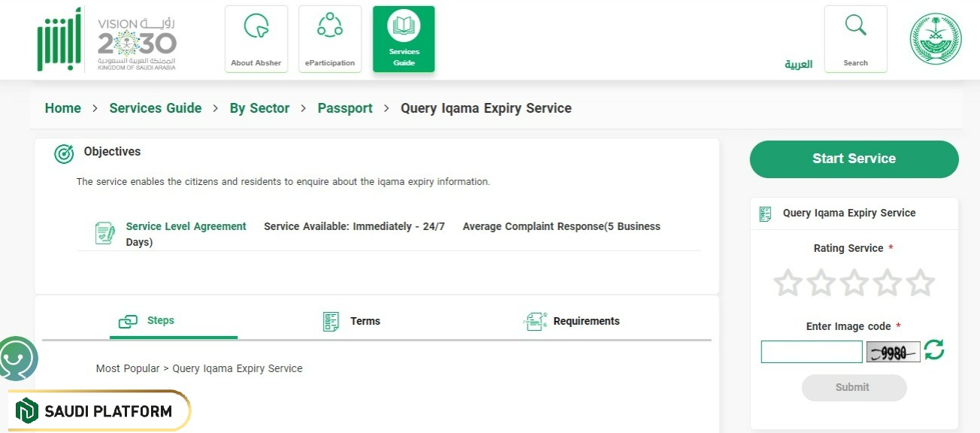Switch language to العربية
The height and width of the screenshot is (433, 980).
(x=798, y=64)
